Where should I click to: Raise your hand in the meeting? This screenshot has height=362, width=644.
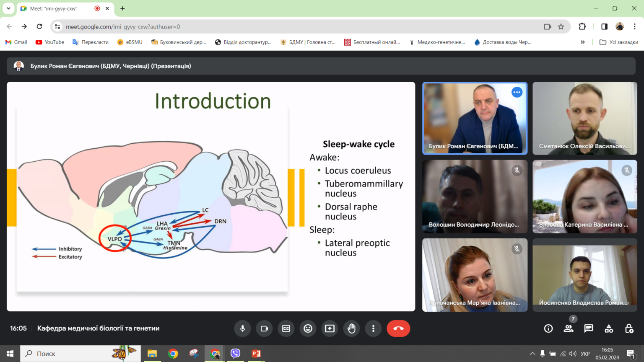[351, 328]
